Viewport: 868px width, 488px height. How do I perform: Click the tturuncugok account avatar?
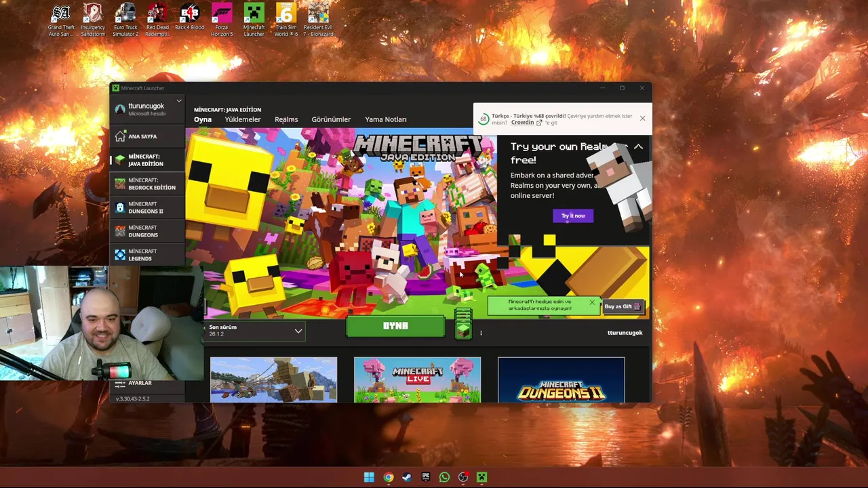point(120,109)
